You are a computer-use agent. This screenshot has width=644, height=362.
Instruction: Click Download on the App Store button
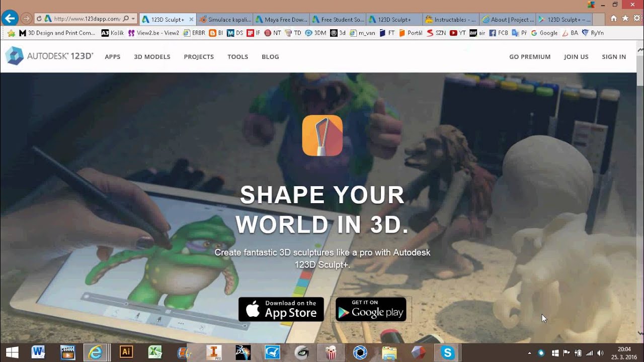281,309
